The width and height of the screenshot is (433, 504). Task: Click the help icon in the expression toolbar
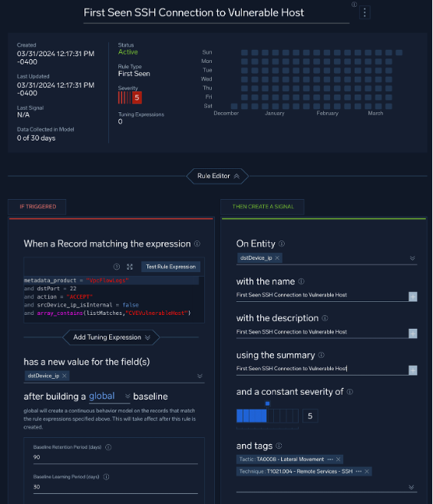pyautogui.click(x=117, y=267)
